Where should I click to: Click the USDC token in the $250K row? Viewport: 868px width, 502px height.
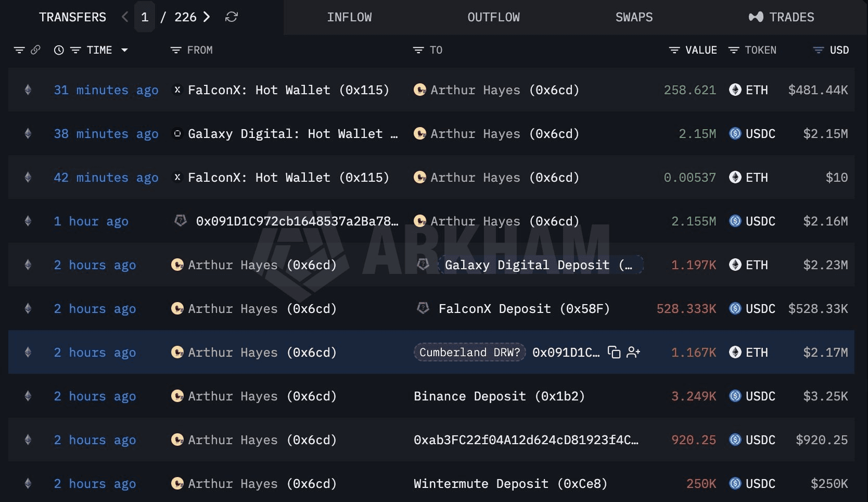pos(752,484)
